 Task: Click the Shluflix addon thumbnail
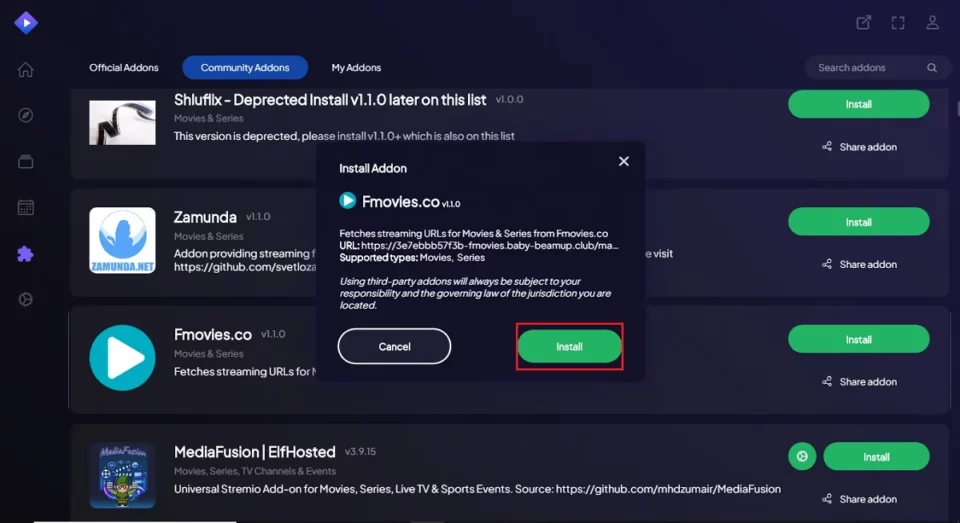(x=122, y=122)
